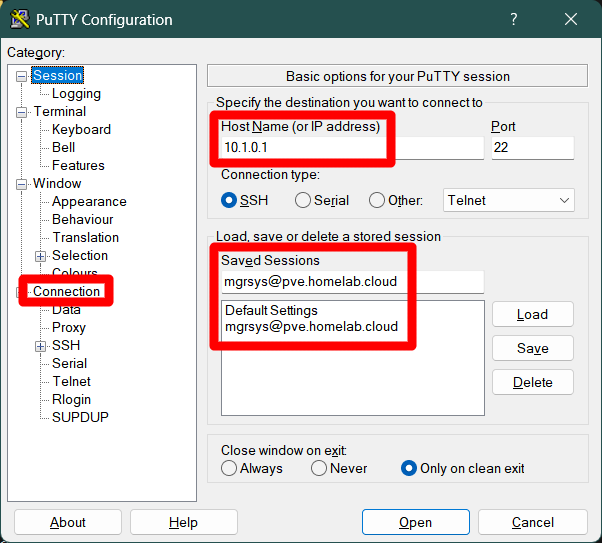The height and width of the screenshot is (543, 602).
Task: Open the Data category
Action: coord(66,310)
